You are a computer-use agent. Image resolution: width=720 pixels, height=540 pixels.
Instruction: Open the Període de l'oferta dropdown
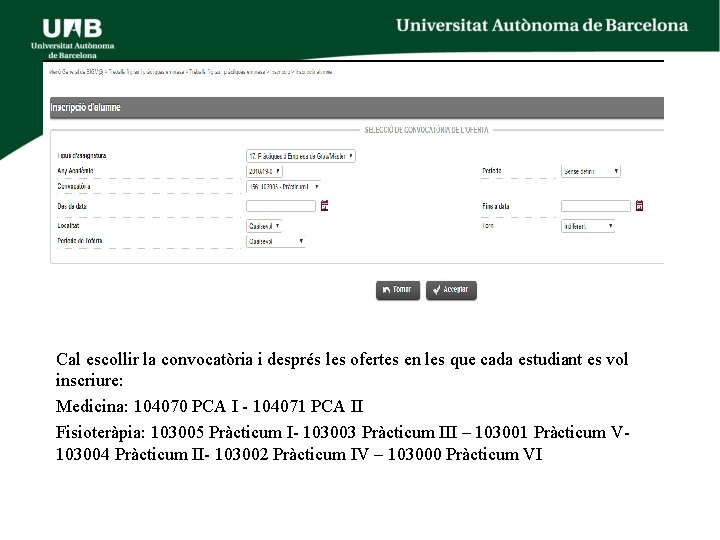(x=276, y=241)
